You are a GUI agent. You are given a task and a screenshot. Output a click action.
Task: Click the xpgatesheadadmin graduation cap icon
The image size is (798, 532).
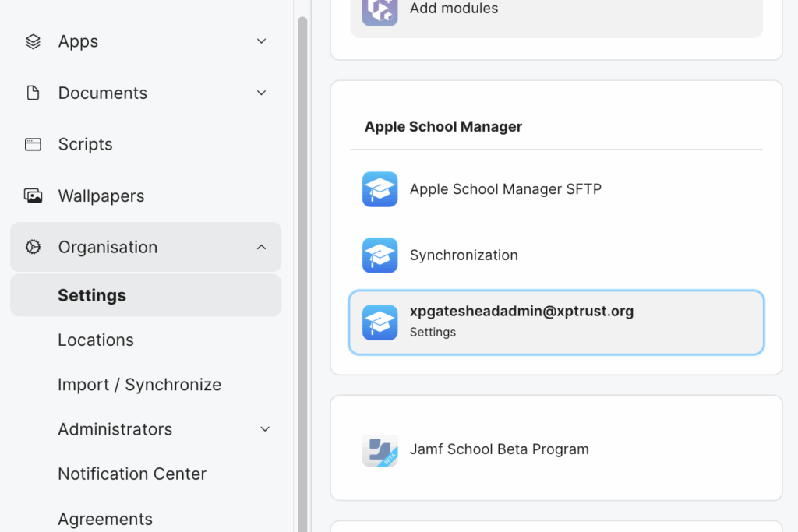(x=380, y=322)
